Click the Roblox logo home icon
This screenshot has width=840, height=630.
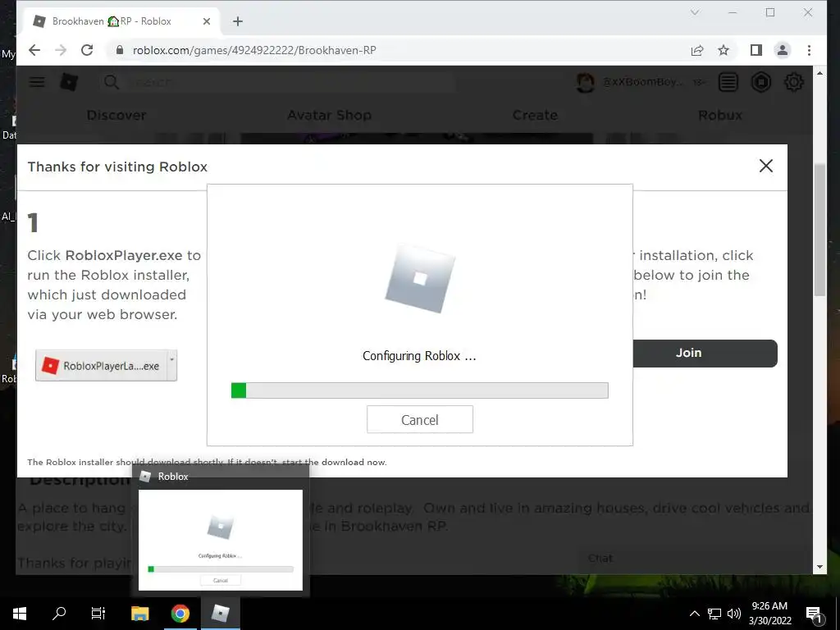pyautogui.click(x=69, y=82)
